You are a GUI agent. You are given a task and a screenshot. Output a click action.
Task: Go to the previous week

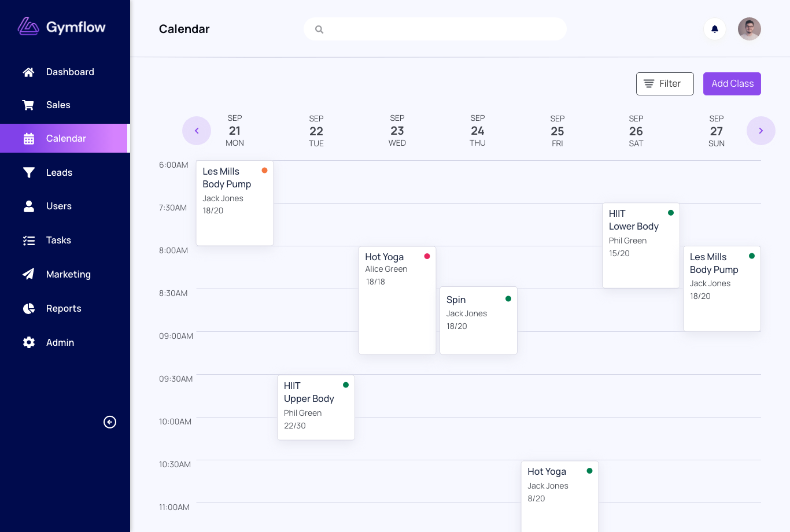(197, 131)
